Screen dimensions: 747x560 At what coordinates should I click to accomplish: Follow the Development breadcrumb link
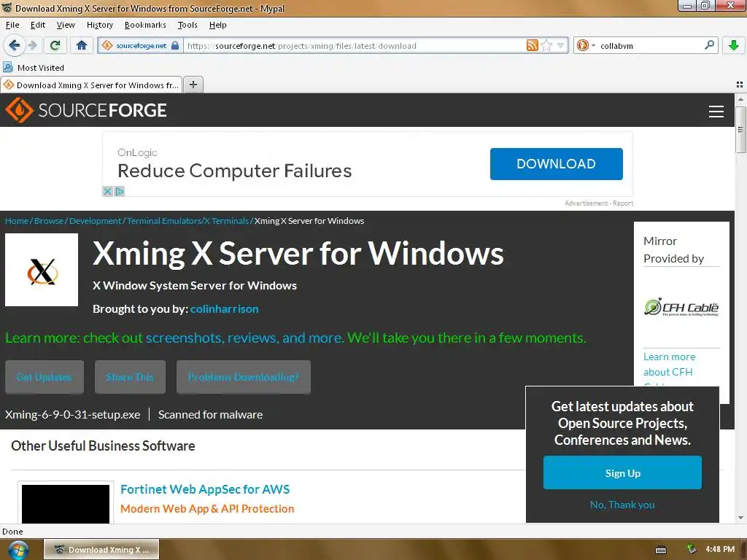point(96,221)
